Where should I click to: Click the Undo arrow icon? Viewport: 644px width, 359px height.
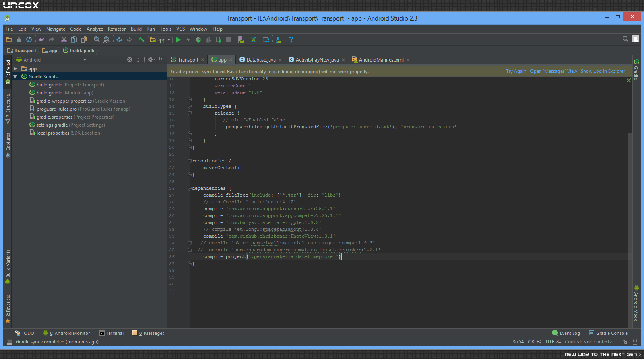pyautogui.click(x=41, y=39)
